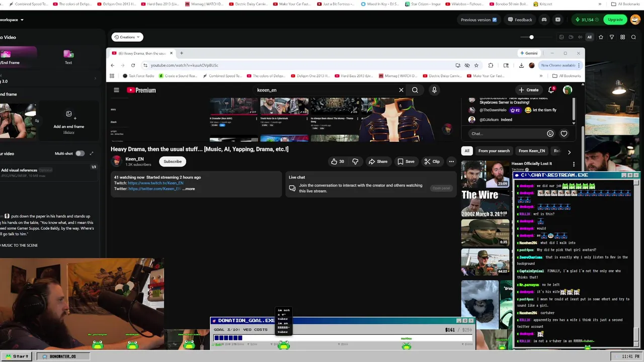Screen dimensions: 644x362
Task: Open YouTube hamburger guide menu
Action: click(116, 90)
